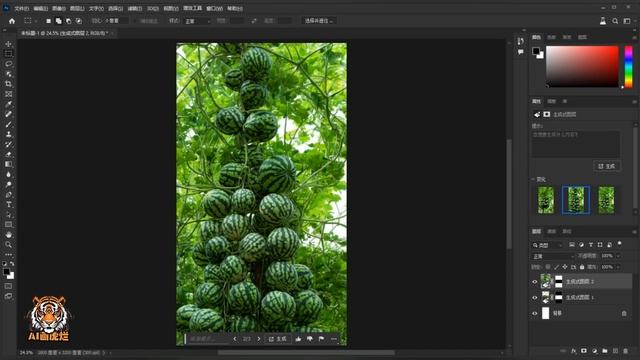Toggle visibility of the 背景 layer
This screenshot has height=360, width=640.
[x=535, y=313]
